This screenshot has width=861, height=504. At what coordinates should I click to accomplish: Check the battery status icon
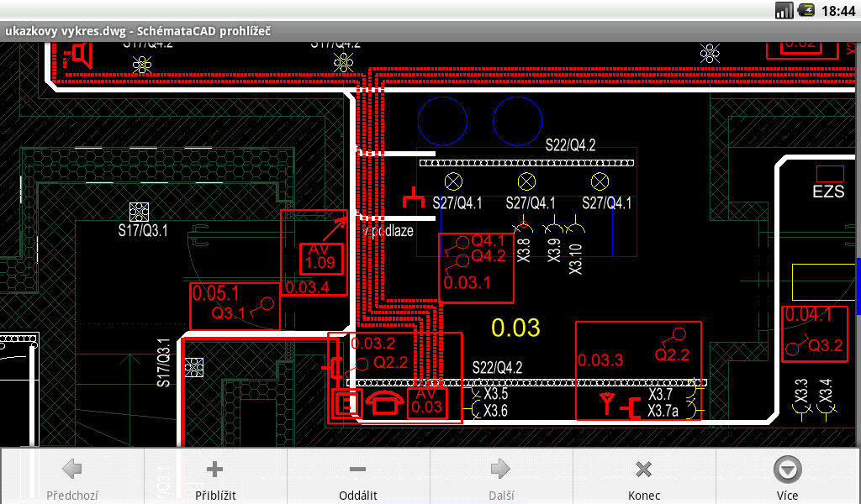coord(806,9)
